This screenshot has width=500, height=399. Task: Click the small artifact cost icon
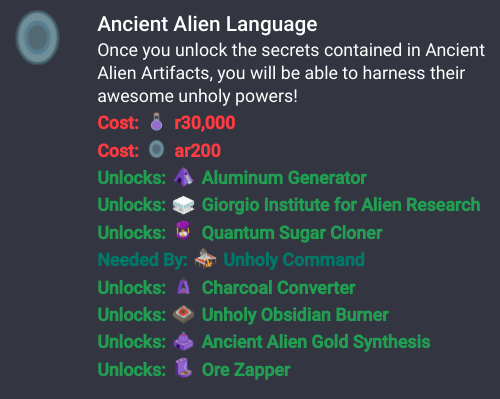point(156,149)
